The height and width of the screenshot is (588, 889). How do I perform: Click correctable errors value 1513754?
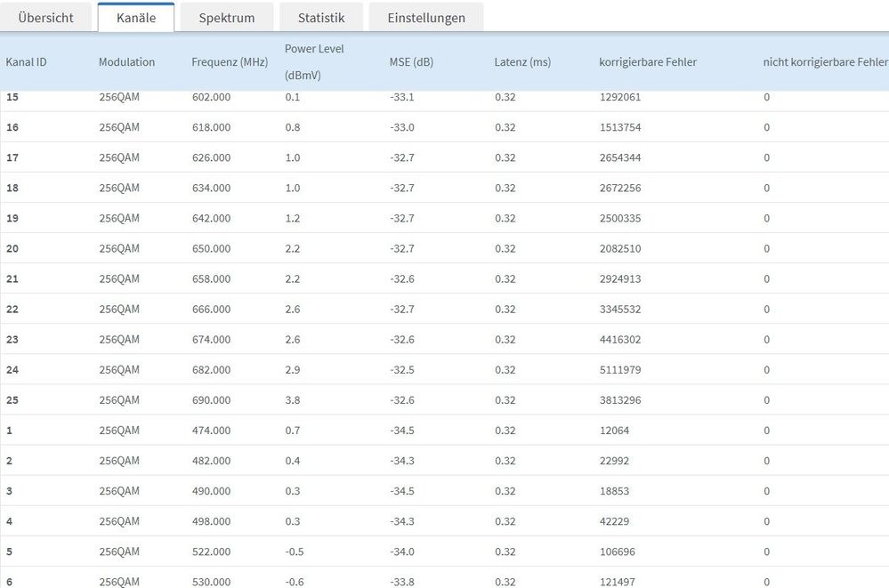[x=620, y=127]
